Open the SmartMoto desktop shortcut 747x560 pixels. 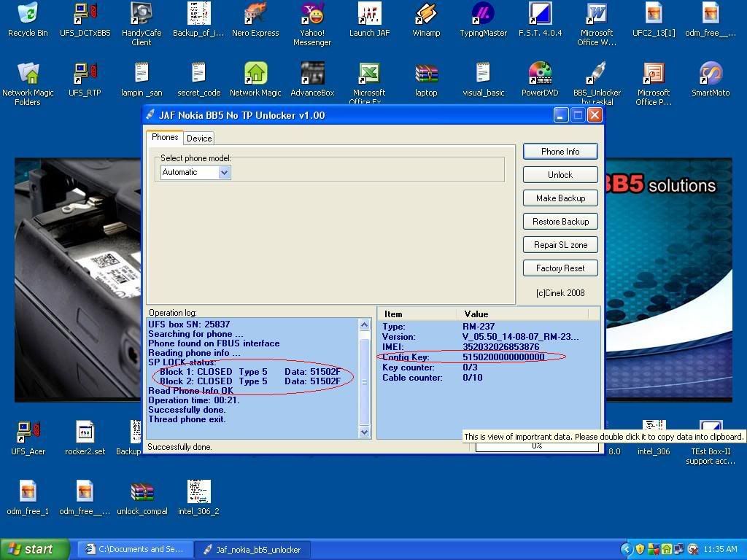point(711,80)
